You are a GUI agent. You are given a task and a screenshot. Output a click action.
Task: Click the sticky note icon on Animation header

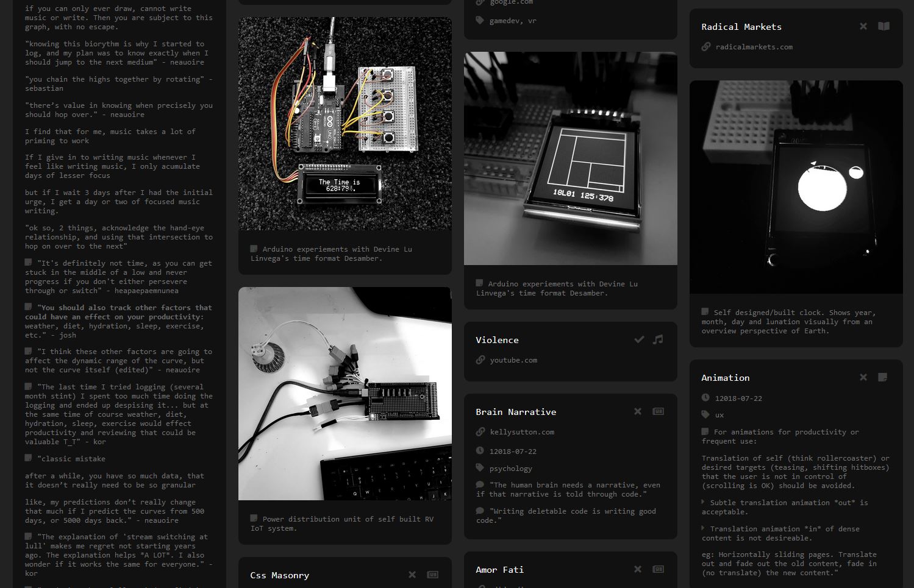[x=882, y=377]
